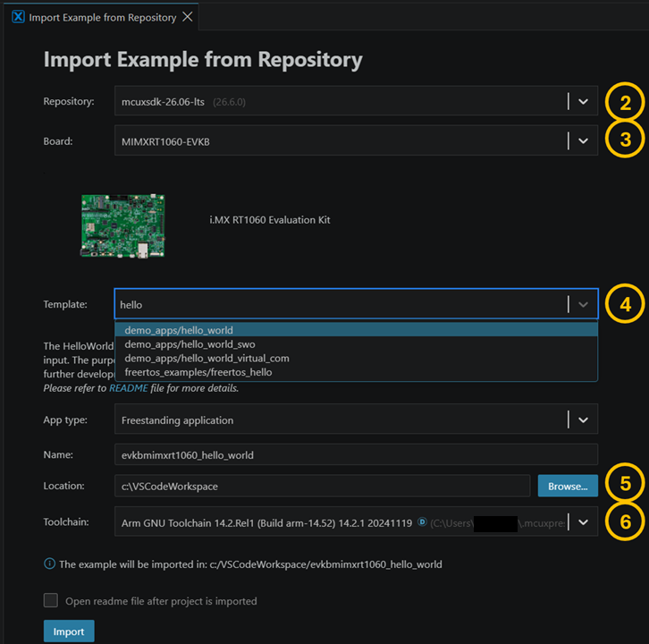Click the i.MX RT1060 Evaluation Kit text
Viewport: 649px width, 644px height.
click(x=269, y=220)
